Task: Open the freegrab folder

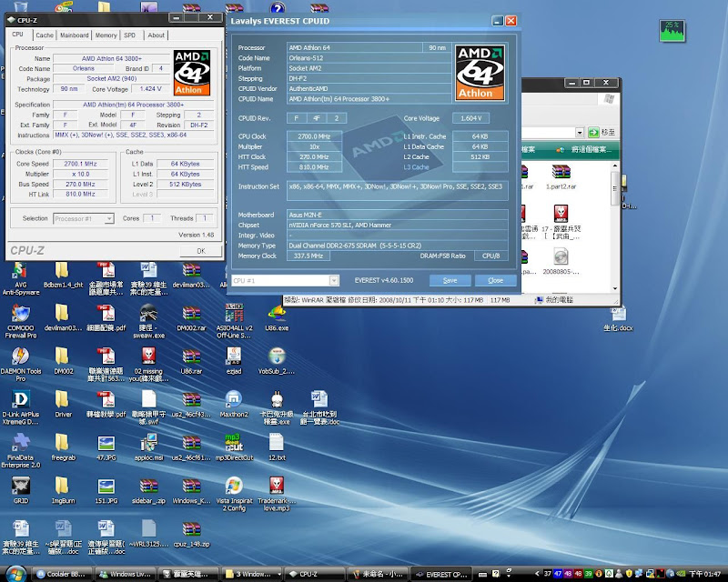Action: [x=63, y=447]
